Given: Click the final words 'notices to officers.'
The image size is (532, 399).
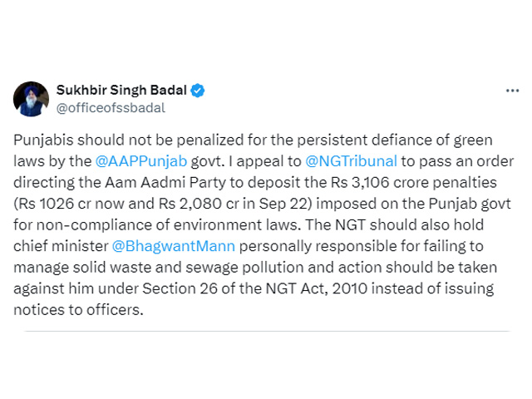Looking at the screenshot, I should coord(78,310).
